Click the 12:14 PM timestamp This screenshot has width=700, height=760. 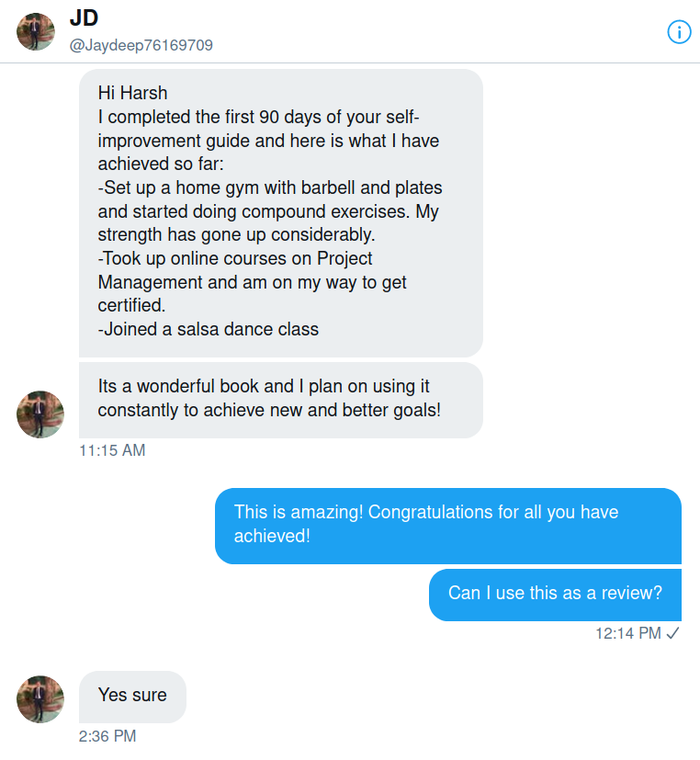(x=627, y=633)
